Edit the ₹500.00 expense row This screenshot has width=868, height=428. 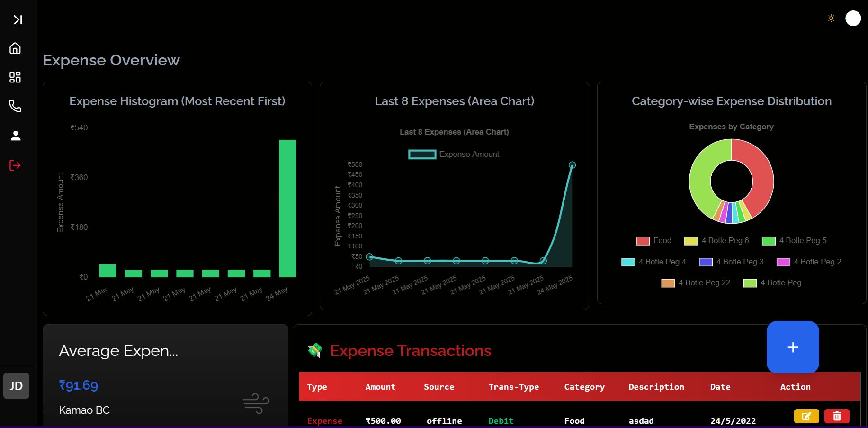pos(806,416)
